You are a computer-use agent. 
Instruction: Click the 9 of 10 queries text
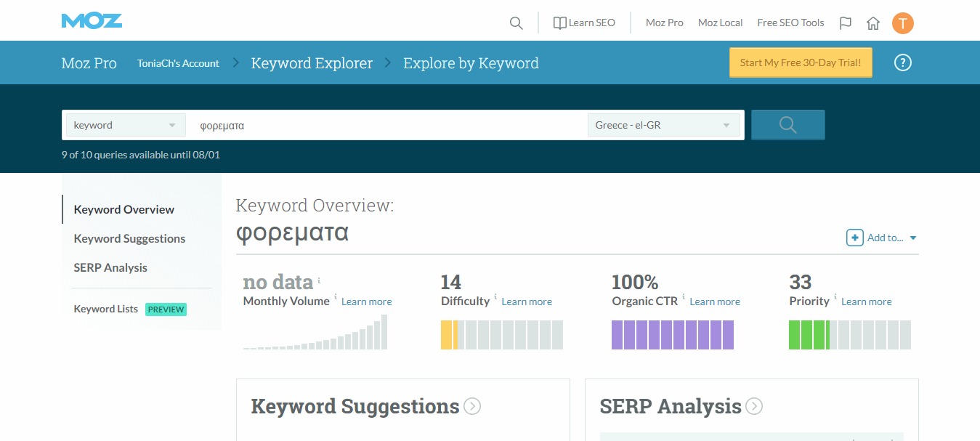(141, 155)
